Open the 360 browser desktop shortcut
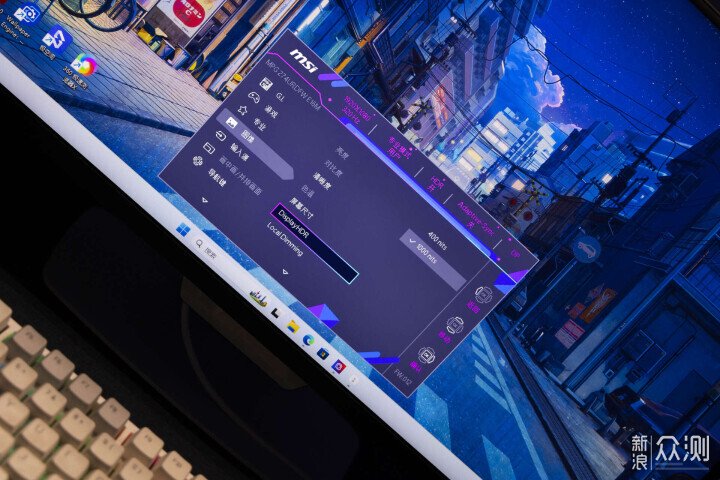 [x=85, y=65]
